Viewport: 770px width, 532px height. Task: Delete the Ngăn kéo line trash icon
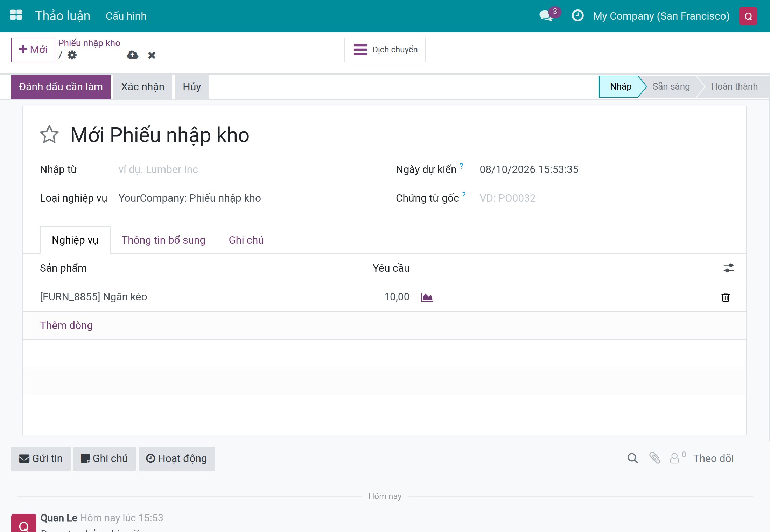click(726, 297)
